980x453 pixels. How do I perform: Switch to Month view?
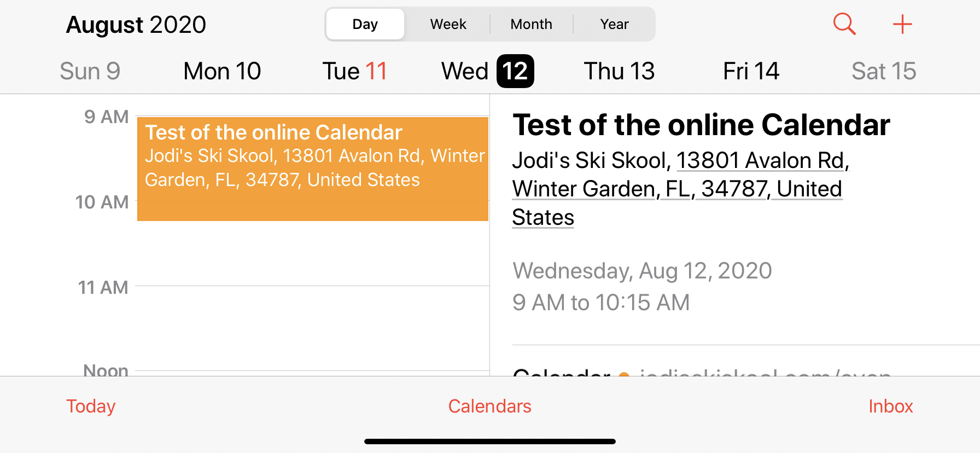point(532,24)
